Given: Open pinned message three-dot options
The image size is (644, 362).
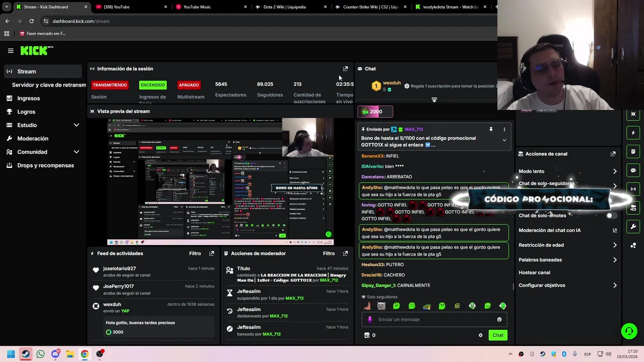Looking at the screenshot, I should pos(504,129).
